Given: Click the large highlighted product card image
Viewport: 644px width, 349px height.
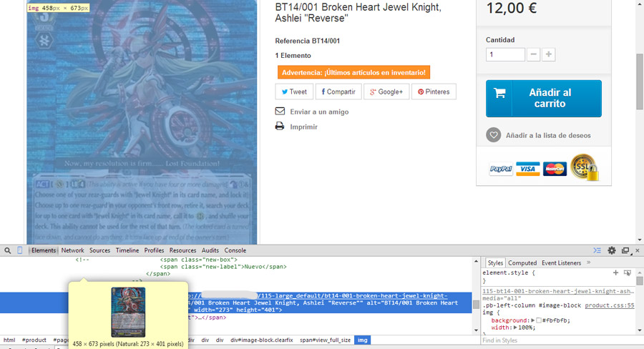Looking at the screenshot, I should [x=142, y=122].
